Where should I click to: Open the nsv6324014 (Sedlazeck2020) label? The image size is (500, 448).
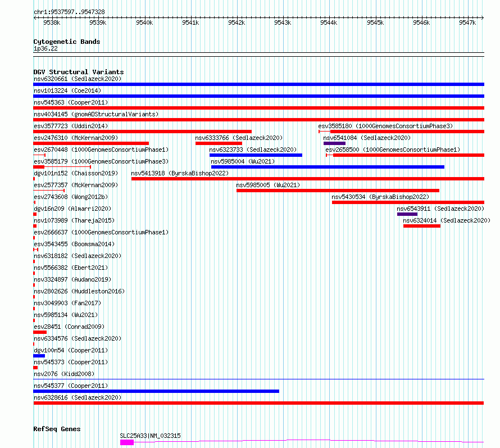[x=447, y=220]
